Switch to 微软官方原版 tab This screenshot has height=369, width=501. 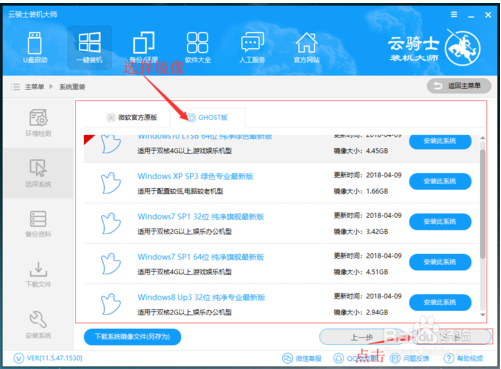point(132,117)
